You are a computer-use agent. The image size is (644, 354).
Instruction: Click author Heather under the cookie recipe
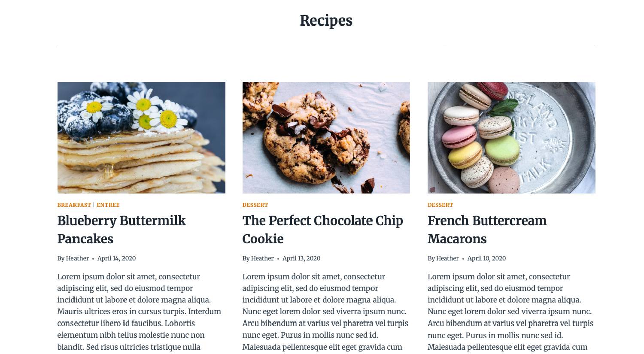tap(262, 258)
